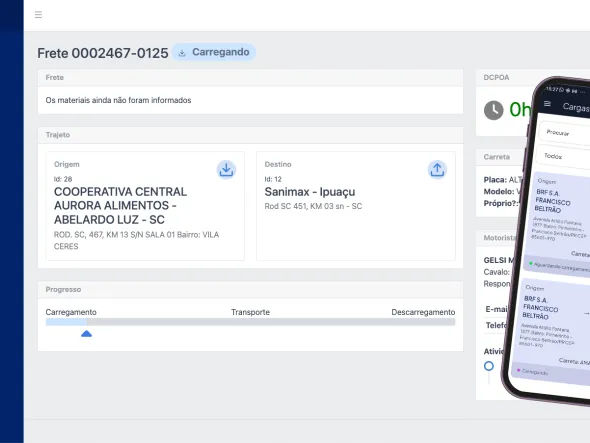Click the Id: 12 label in Destino
Screen dimensions: 590x443
[x=273, y=179]
